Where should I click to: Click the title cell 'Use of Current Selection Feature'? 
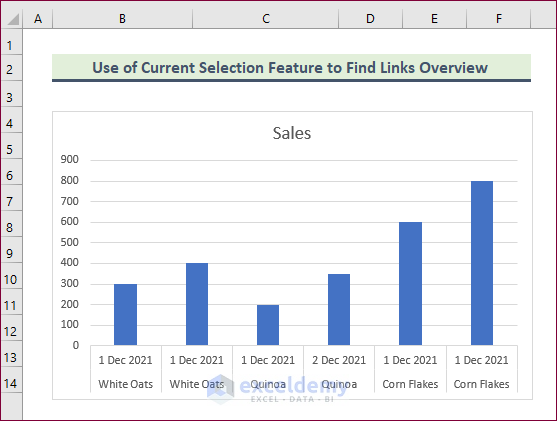click(291, 68)
